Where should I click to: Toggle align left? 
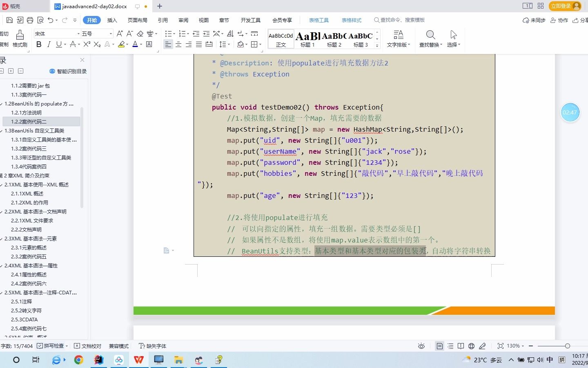pyautogui.click(x=168, y=44)
